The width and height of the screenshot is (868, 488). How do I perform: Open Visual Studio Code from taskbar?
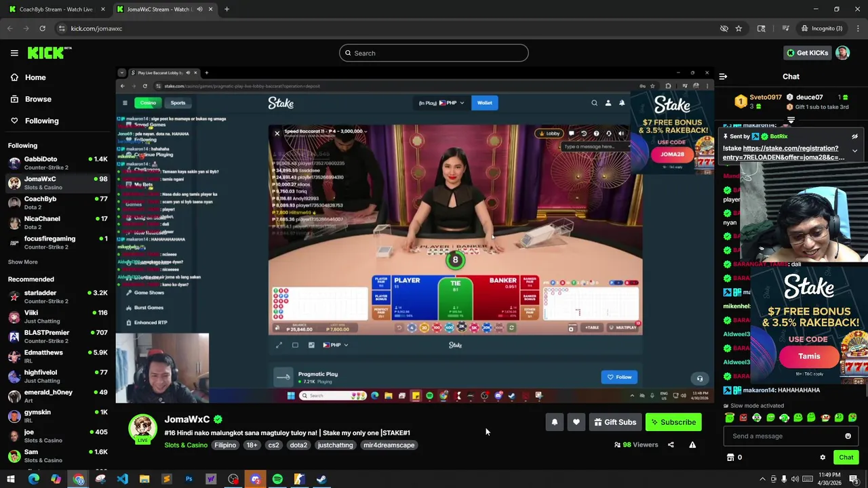122,480
